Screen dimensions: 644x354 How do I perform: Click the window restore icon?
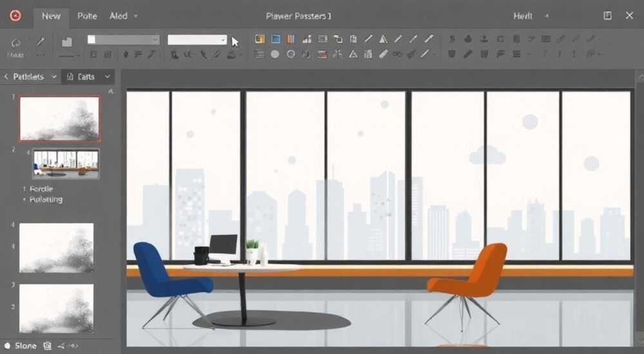click(607, 15)
